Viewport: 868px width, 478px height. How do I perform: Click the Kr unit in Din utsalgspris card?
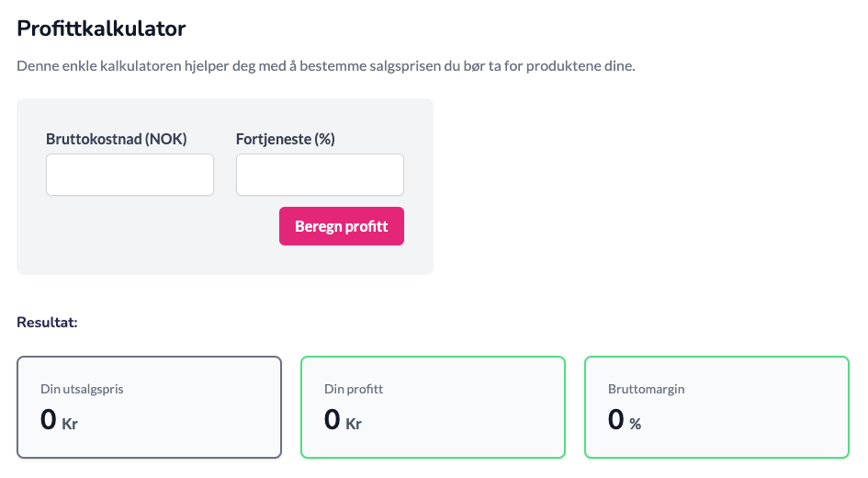70,424
